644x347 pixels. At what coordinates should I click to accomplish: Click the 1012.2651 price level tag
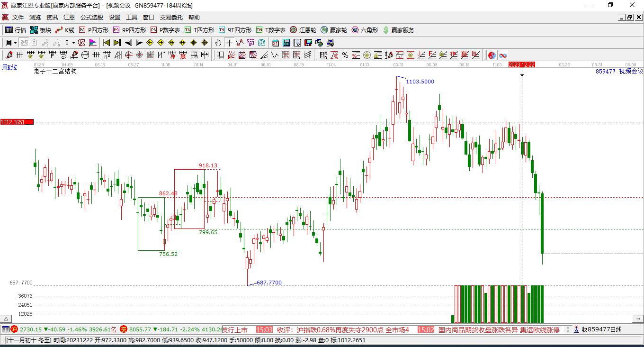[17, 122]
